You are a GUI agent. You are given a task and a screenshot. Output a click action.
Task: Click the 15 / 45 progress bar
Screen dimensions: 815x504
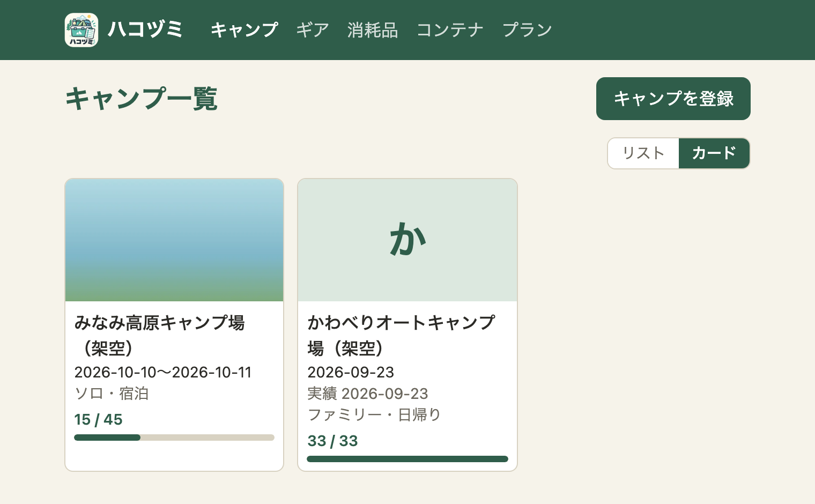[x=174, y=438]
